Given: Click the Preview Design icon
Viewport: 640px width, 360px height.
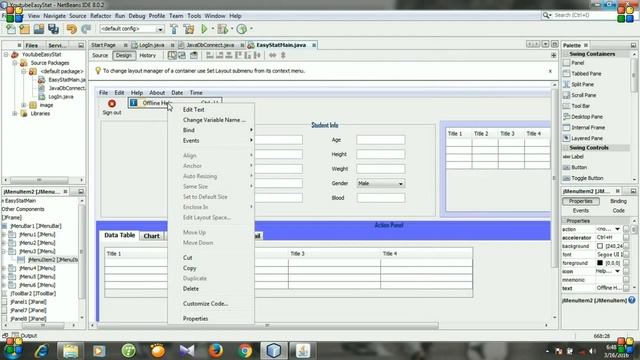Looking at the screenshot, I should 194,55.
